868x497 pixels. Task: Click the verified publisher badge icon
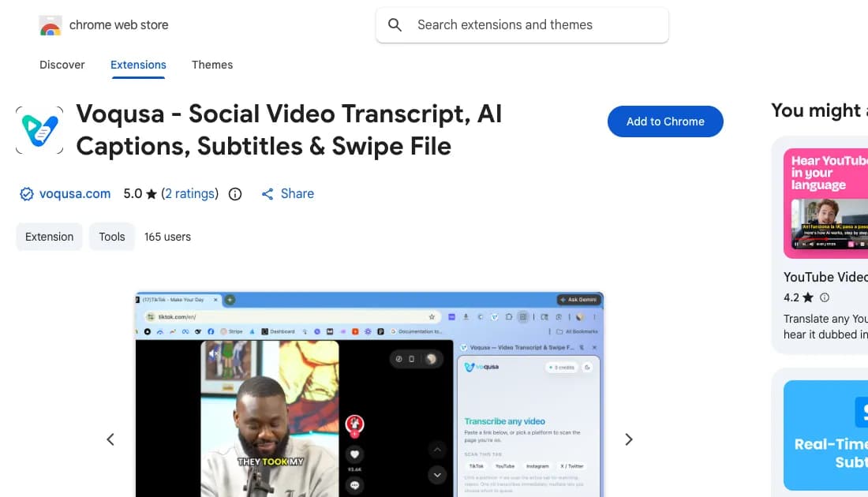coord(27,194)
